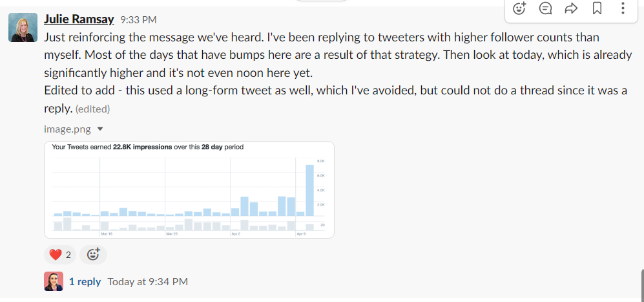Click the (edited) label after the message
Screen dimensions: 644x302
click(x=92, y=109)
